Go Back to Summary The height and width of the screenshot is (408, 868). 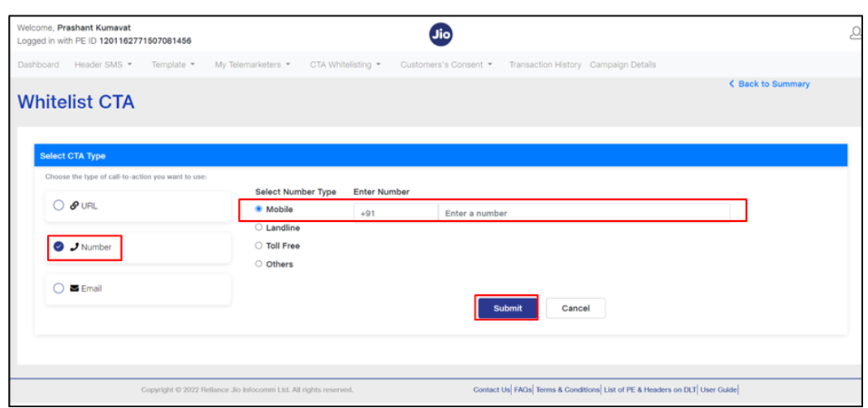(770, 85)
